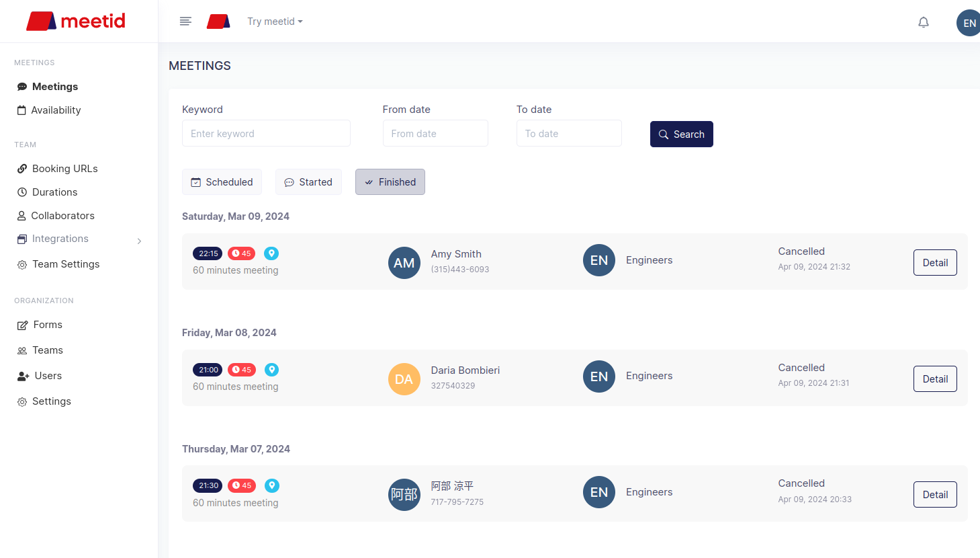Screen dimensions: 980x558
Task: Click the location pin on Daria Bombieri's meeting
Action: [x=271, y=370]
